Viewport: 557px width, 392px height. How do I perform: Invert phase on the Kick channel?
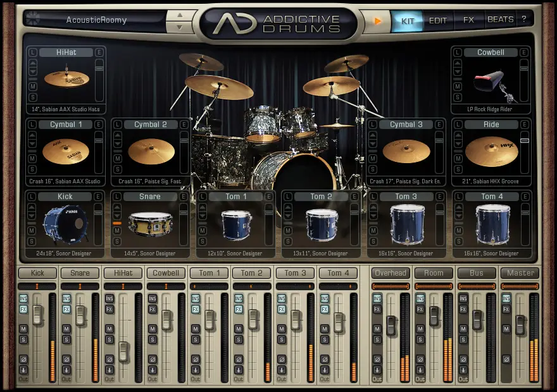(x=23, y=359)
